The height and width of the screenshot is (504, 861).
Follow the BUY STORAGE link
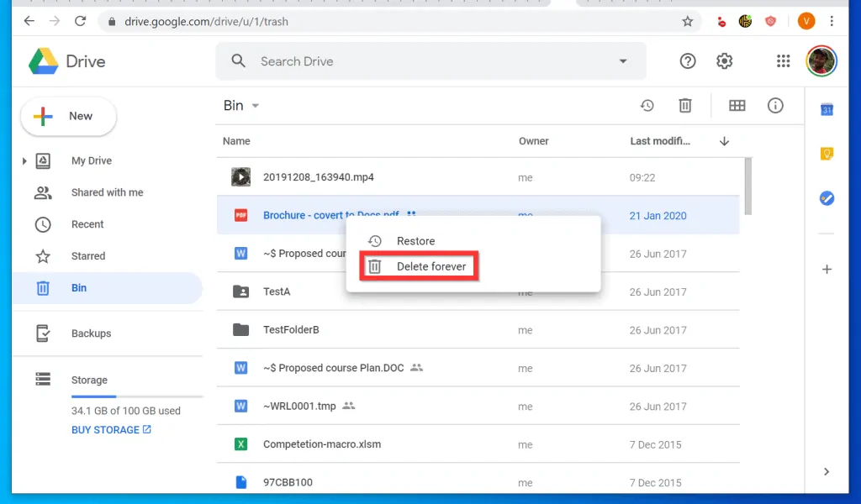[111, 429]
